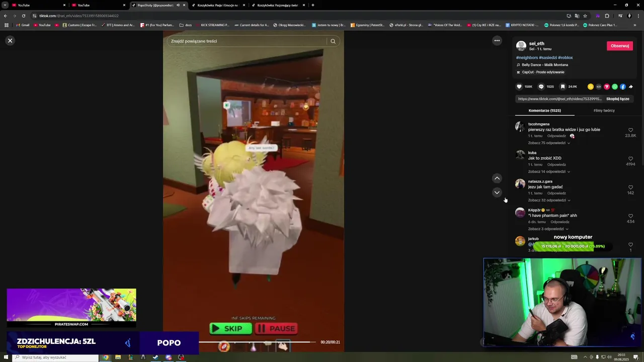Like jarkub's comment heart
644x362 pixels.
point(630,245)
